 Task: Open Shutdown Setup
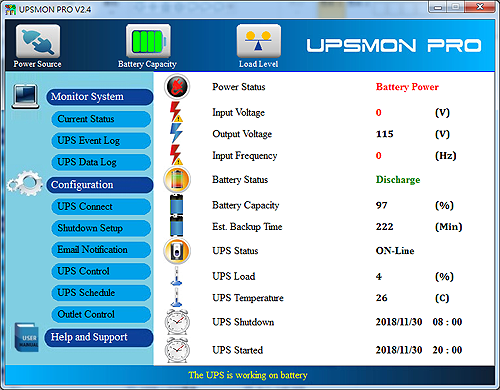coord(101,228)
